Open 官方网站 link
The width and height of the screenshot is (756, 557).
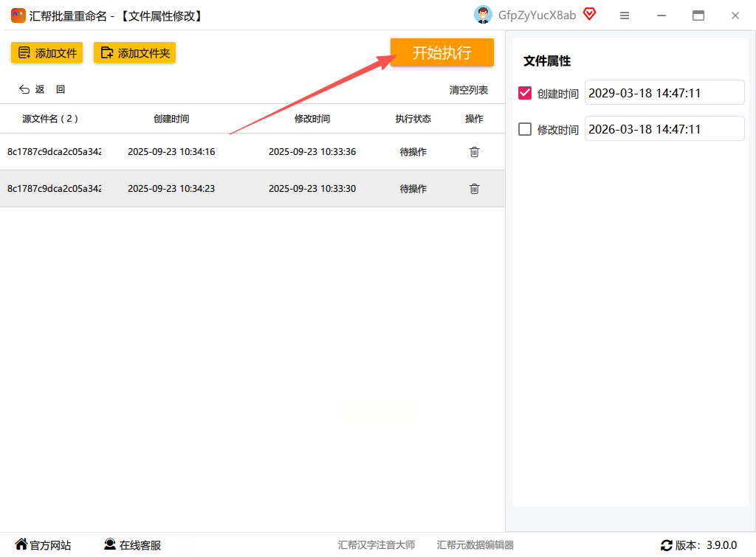[43, 545]
